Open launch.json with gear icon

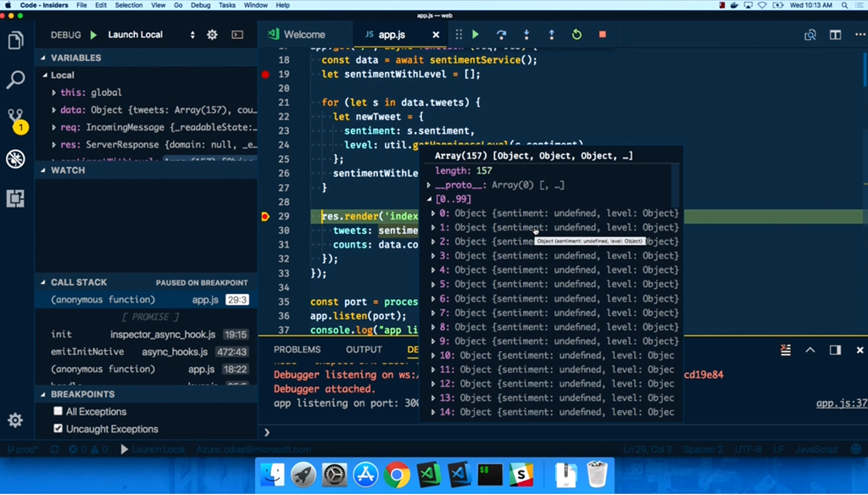click(212, 35)
